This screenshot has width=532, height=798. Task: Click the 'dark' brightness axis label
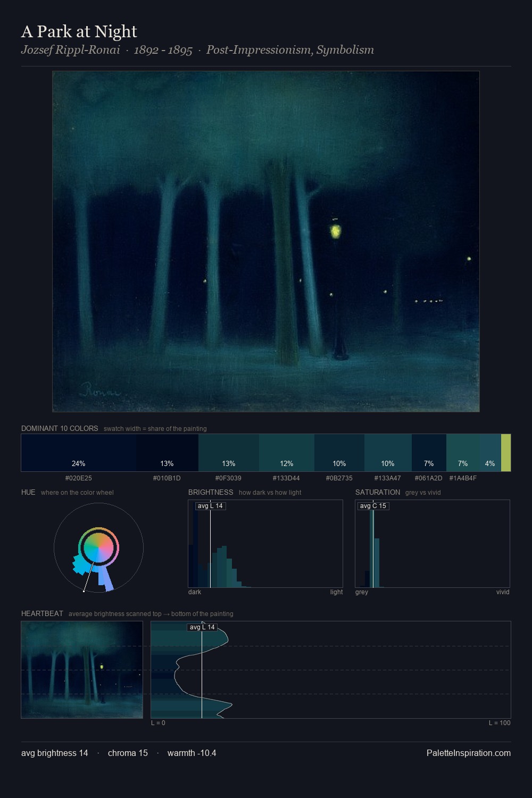tap(195, 592)
